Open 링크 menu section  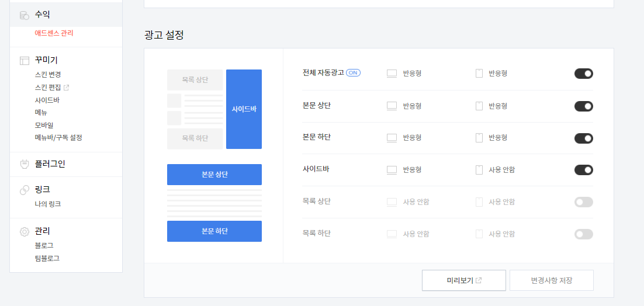coord(42,190)
